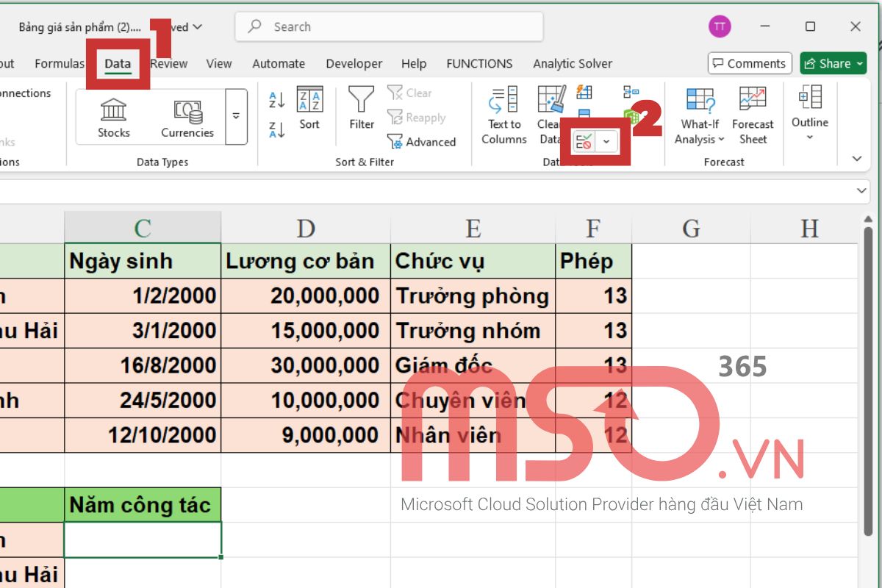Run Flash Fill from Data Tools

pos(585,92)
